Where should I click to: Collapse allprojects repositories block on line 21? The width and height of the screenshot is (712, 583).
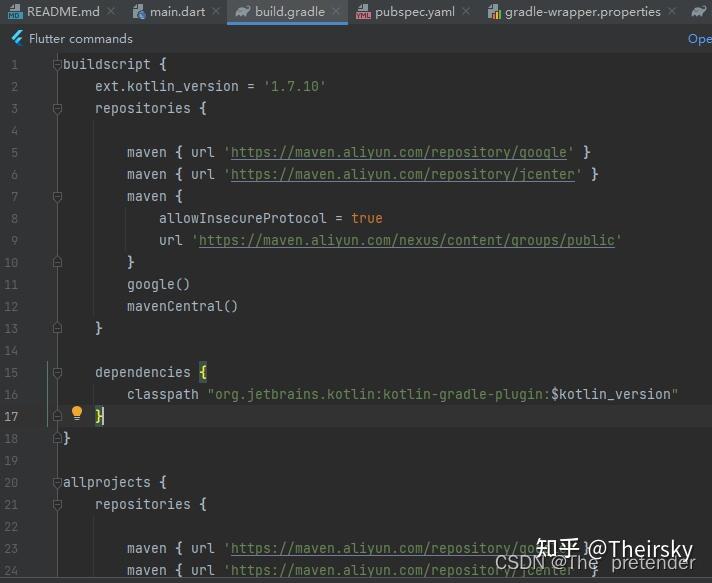57,504
